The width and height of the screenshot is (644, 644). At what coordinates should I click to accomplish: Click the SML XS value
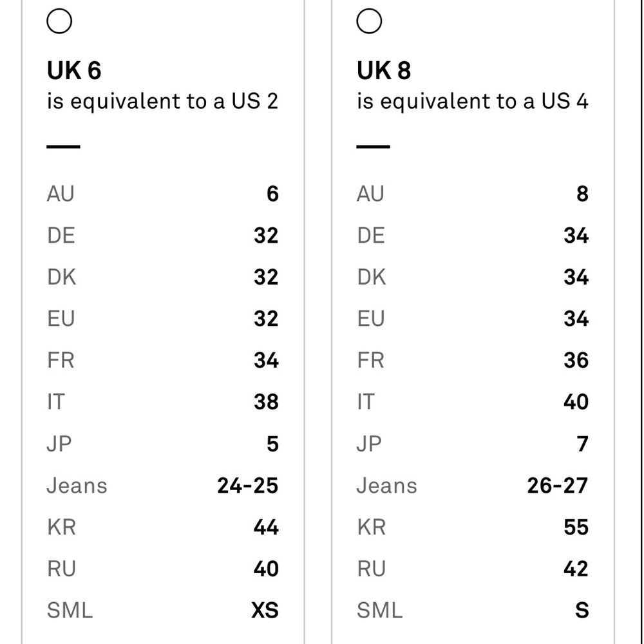pos(265,611)
